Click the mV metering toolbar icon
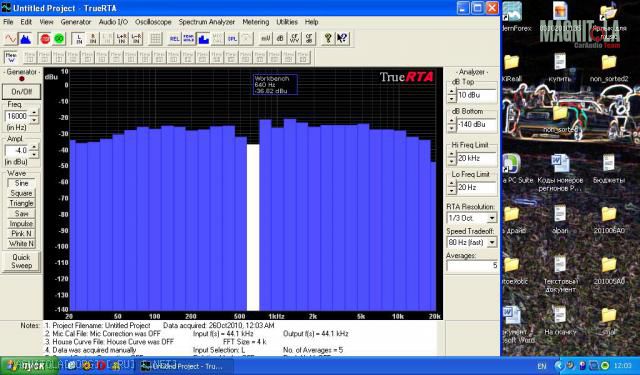Image resolution: width=640 pixels, height=375 pixels. coord(266,39)
